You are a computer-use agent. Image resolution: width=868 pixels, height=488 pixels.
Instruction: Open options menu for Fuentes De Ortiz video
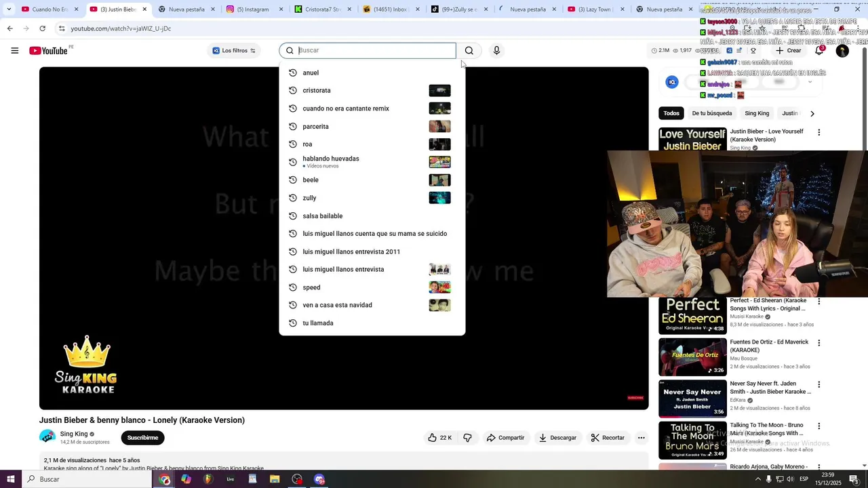(x=818, y=343)
